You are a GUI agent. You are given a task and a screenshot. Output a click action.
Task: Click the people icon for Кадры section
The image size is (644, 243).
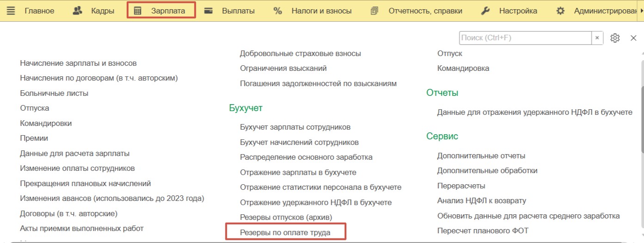(x=78, y=11)
